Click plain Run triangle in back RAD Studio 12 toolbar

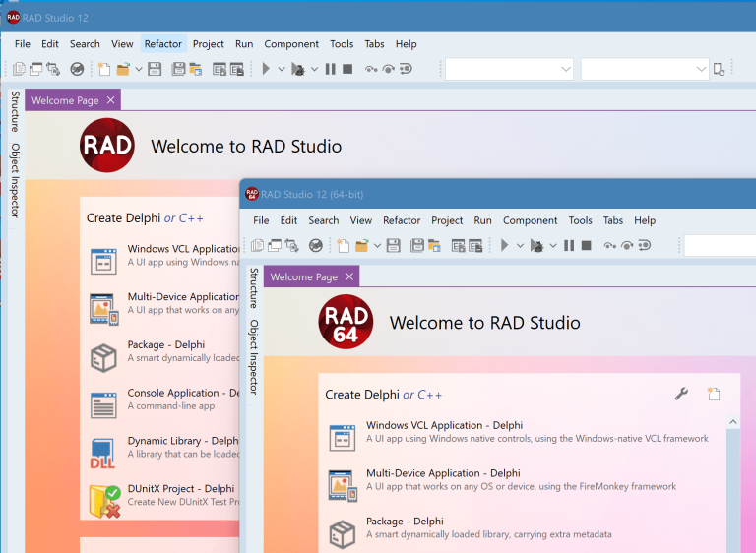266,69
